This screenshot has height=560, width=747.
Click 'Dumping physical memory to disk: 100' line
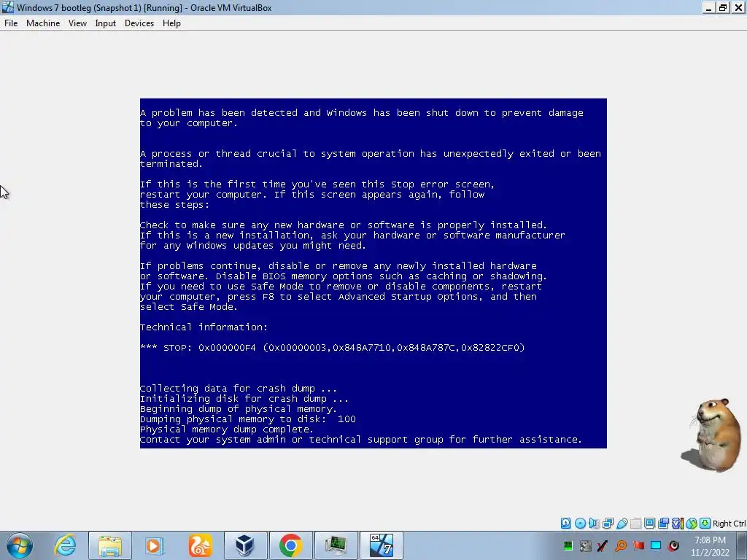(x=248, y=419)
